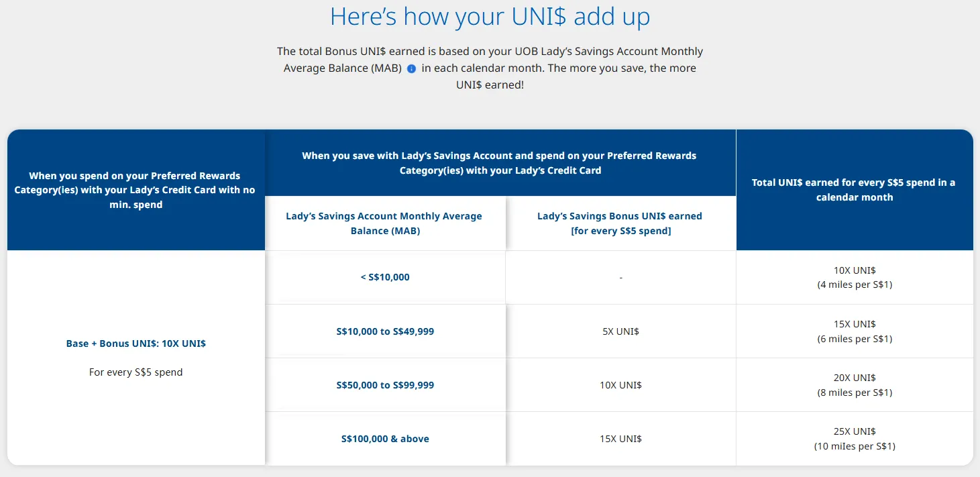The width and height of the screenshot is (980, 477).
Task: Click the MAB info tooltip icon
Action: coord(412,68)
